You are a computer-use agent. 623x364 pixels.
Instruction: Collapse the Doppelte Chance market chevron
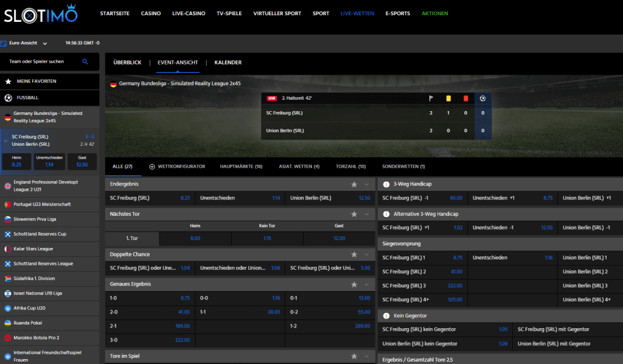(x=367, y=255)
